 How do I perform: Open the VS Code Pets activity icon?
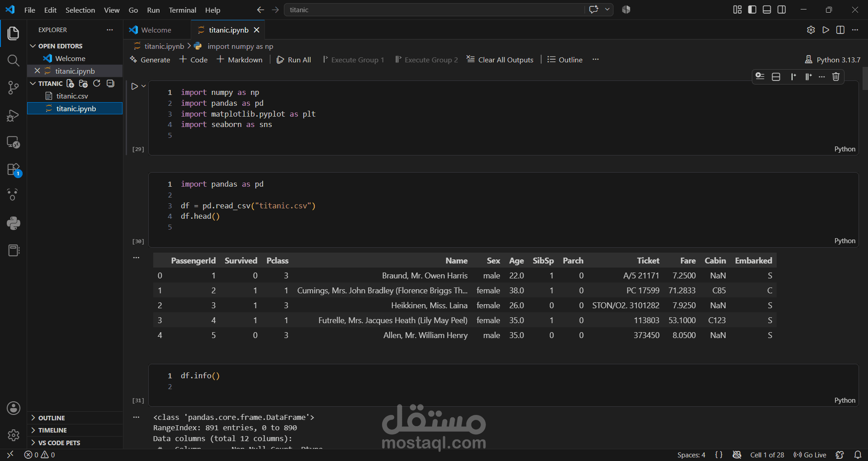point(13,195)
